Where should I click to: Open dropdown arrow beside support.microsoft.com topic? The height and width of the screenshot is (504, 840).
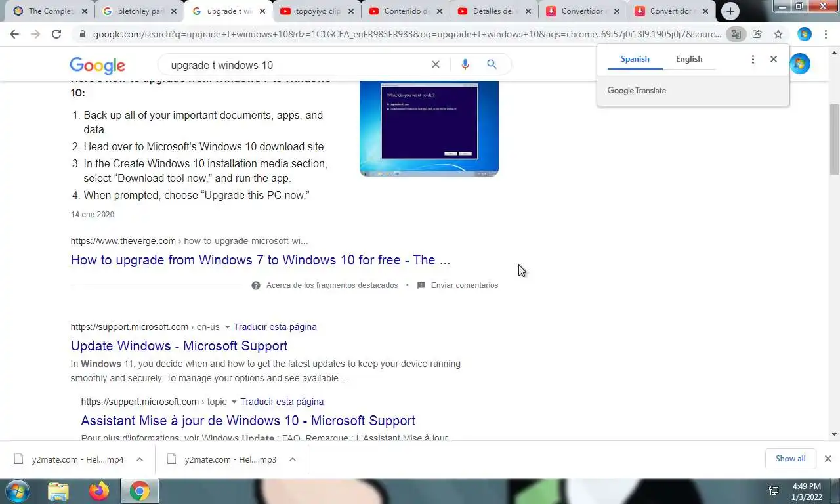click(234, 402)
